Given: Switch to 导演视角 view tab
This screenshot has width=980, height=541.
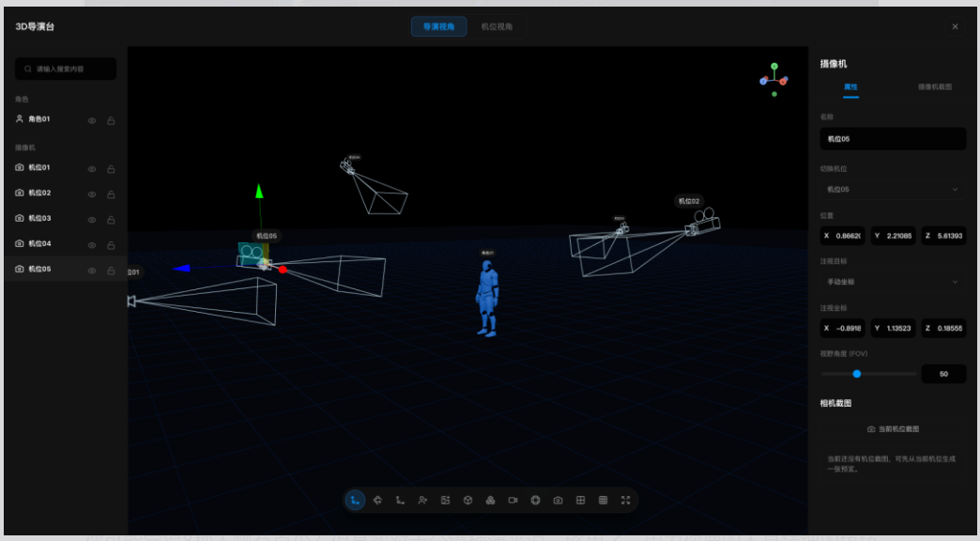Looking at the screenshot, I should [438, 27].
